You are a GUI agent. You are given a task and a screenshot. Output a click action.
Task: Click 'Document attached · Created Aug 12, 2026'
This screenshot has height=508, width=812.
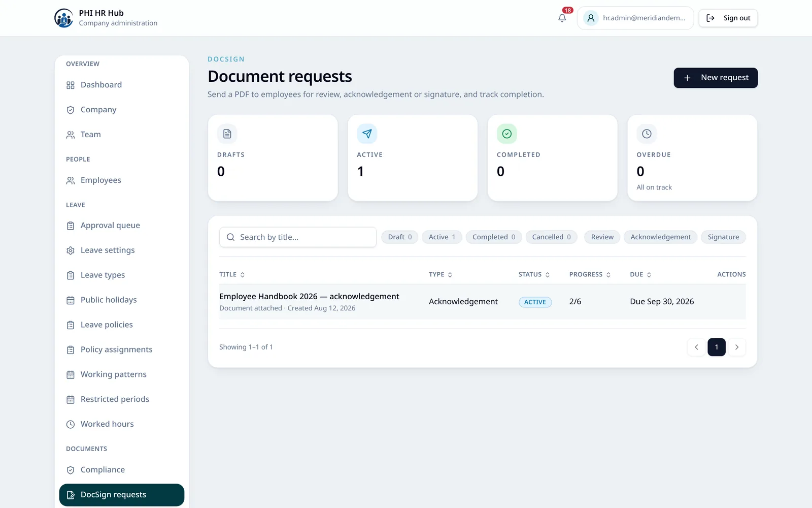click(x=287, y=308)
